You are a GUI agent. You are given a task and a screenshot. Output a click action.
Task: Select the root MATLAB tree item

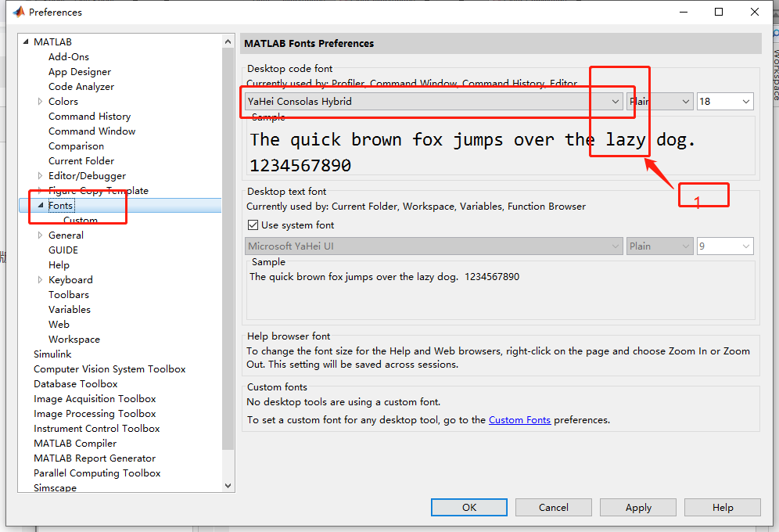(52, 41)
